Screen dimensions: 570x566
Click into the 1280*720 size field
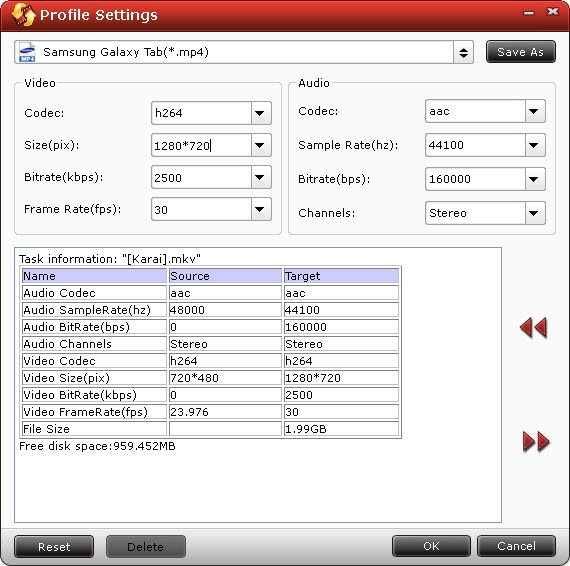[201, 145]
